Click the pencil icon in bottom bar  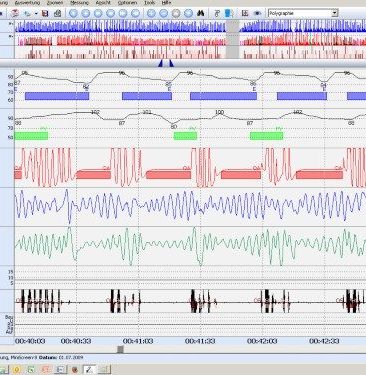89,369
